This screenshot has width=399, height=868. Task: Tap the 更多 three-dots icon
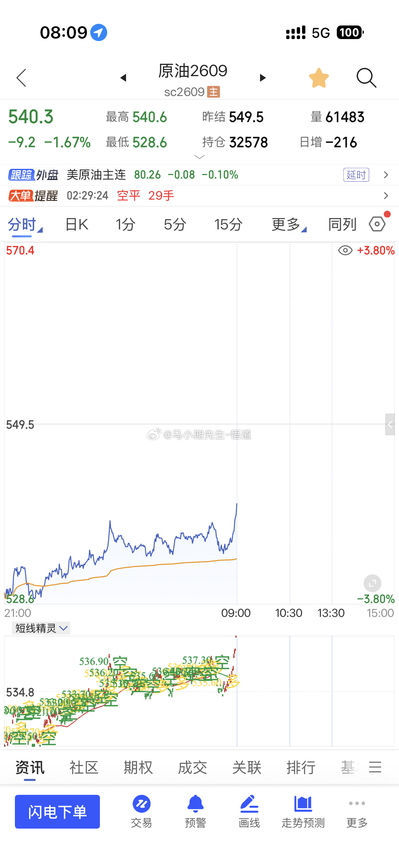pos(357,811)
